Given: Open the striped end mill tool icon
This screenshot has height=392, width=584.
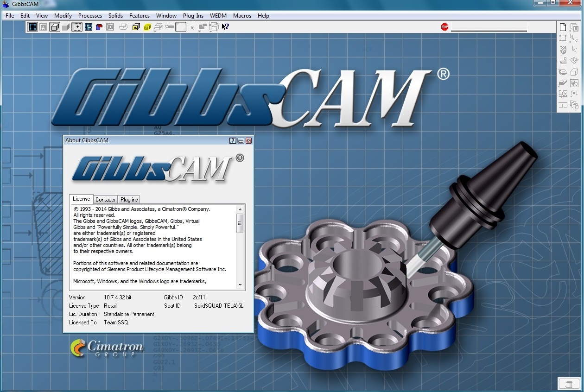Looking at the screenshot, I should click(x=563, y=50).
